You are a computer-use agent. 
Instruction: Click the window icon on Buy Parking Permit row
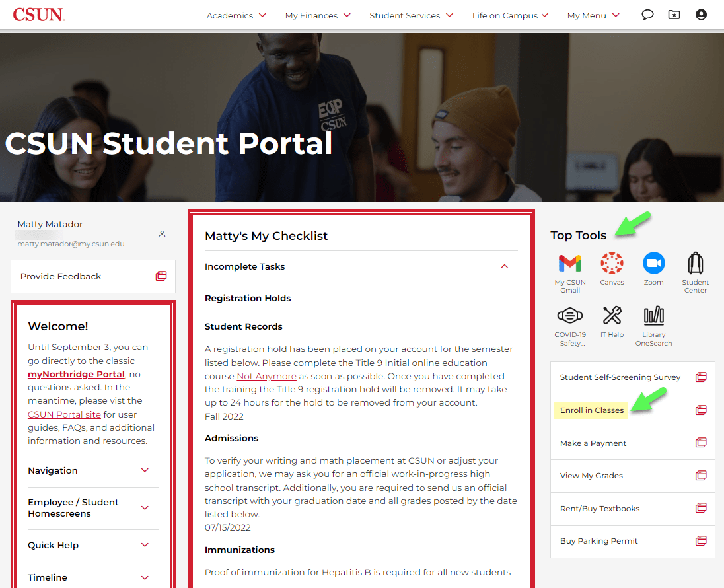pyautogui.click(x=701, y=541)
